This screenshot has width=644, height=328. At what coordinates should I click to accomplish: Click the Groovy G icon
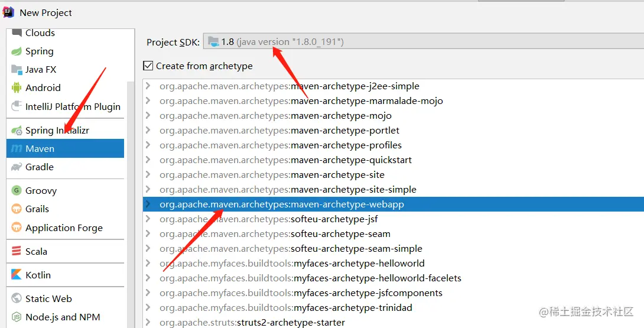[17, 190]
